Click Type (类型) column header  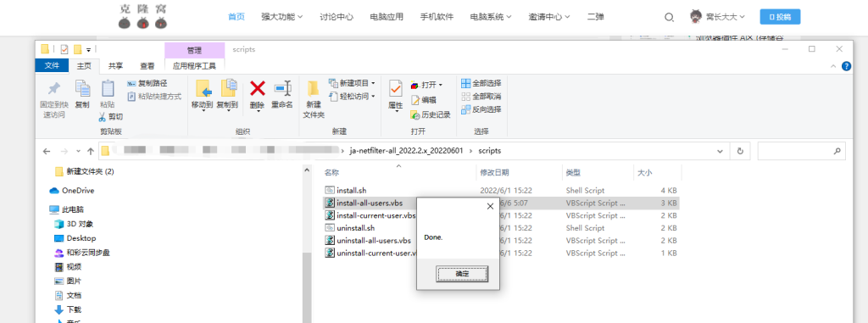pyautogui.click(x=573, y=173)
